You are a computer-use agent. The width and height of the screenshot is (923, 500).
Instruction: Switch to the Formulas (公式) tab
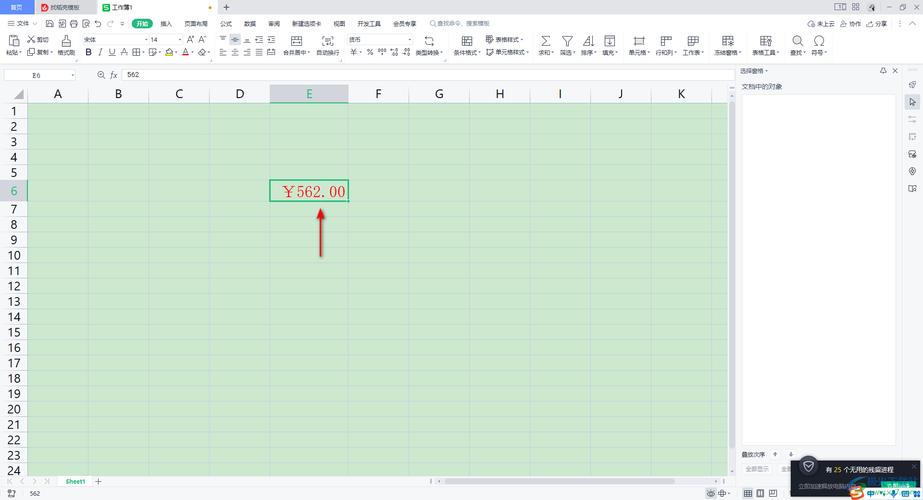226,24
